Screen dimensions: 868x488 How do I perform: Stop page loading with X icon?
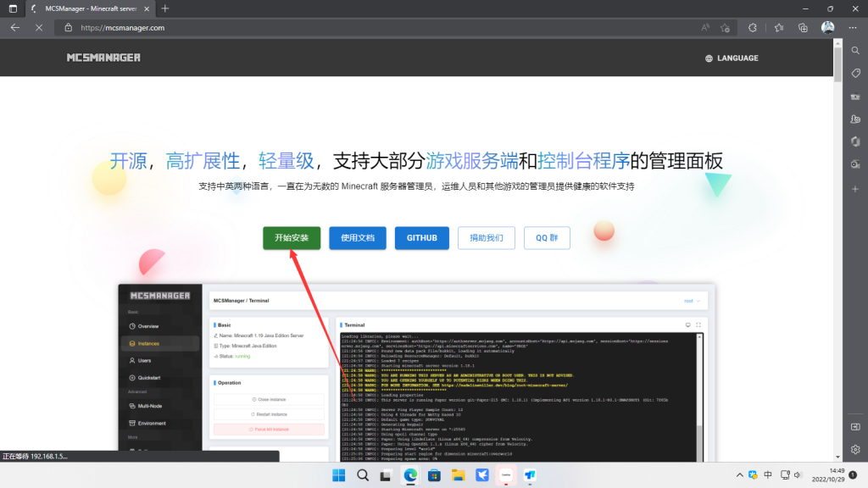tap(39, 28)
